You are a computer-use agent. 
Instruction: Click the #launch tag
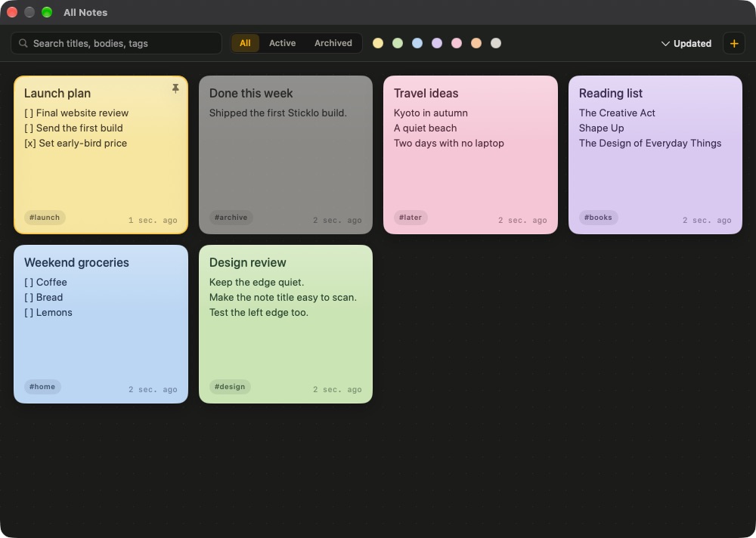pos(45,218)
